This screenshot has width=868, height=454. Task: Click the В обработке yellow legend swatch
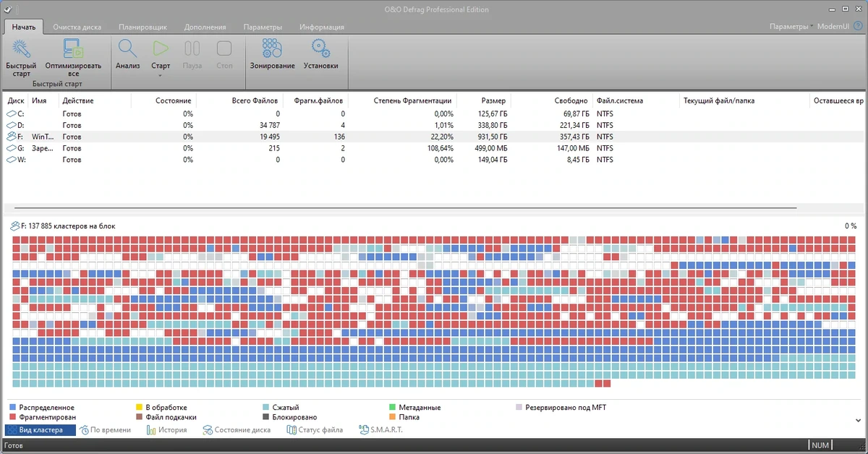[x=140, y=408]
